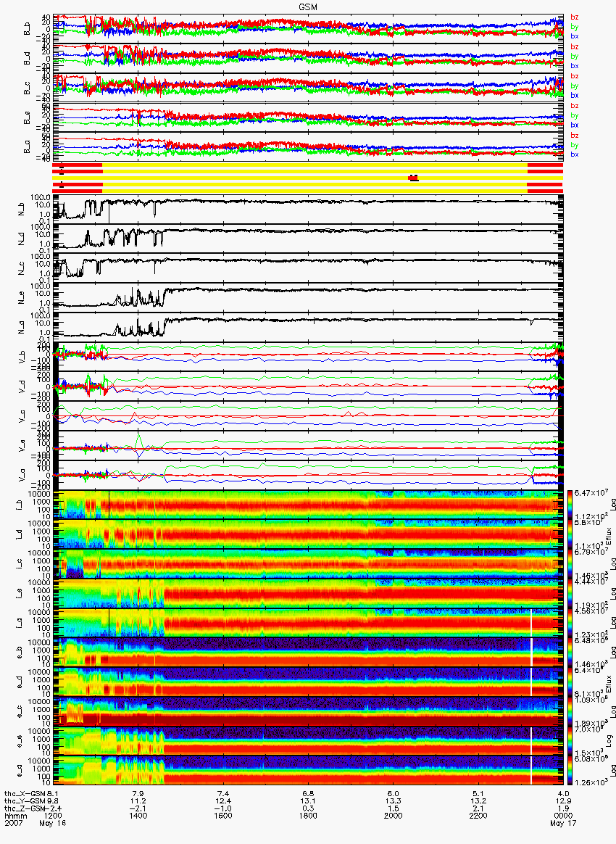This screenshot has width=616, height=844.
Task: Click the Z-GSM value -1.0
Action: click(x=222, y=809)
